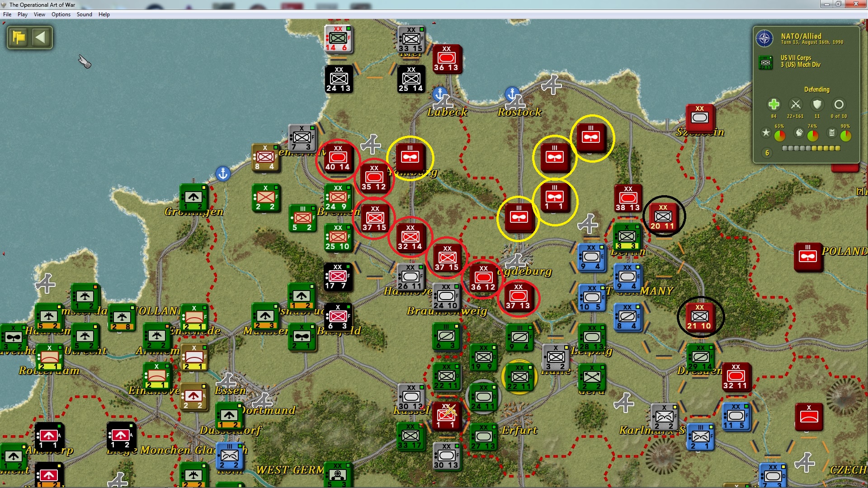
Task: Open the Help menu
Action: (104, 14)
